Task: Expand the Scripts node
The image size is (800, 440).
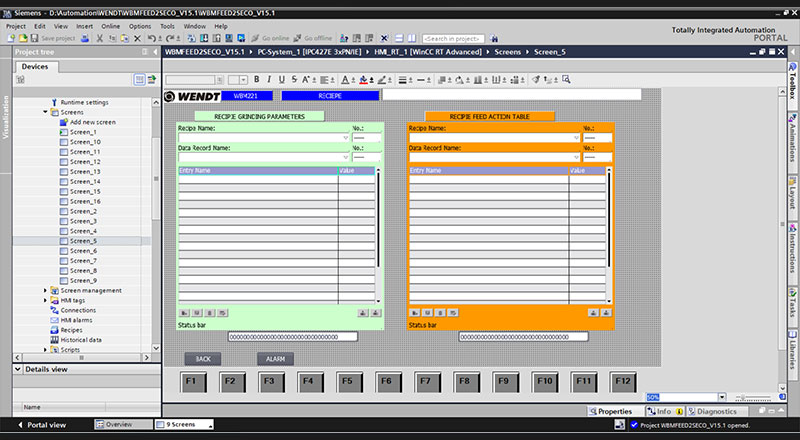Action: [x=45, y=350]
